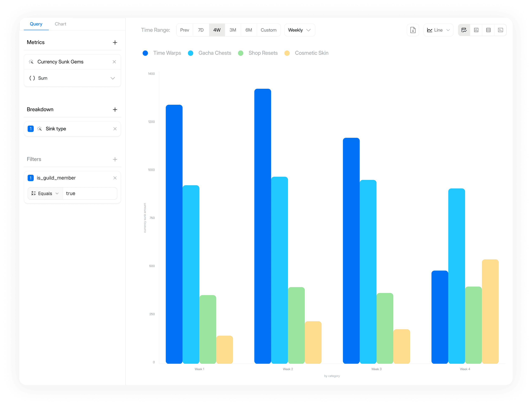This screenshot has height=406, width=532.
Task: Remove the Currency Sunk Gems metric
Action: pyautogui.click(x=114, y=62)
